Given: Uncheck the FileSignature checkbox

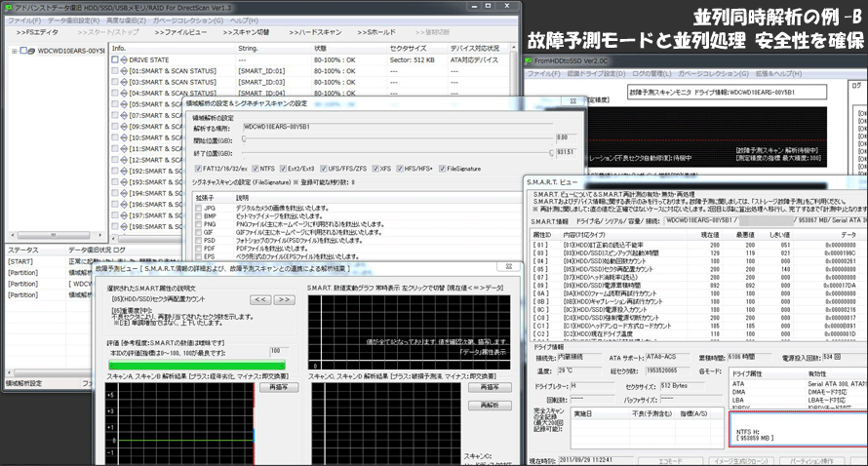Looking at the screenshot, I should tap(442, 169).
